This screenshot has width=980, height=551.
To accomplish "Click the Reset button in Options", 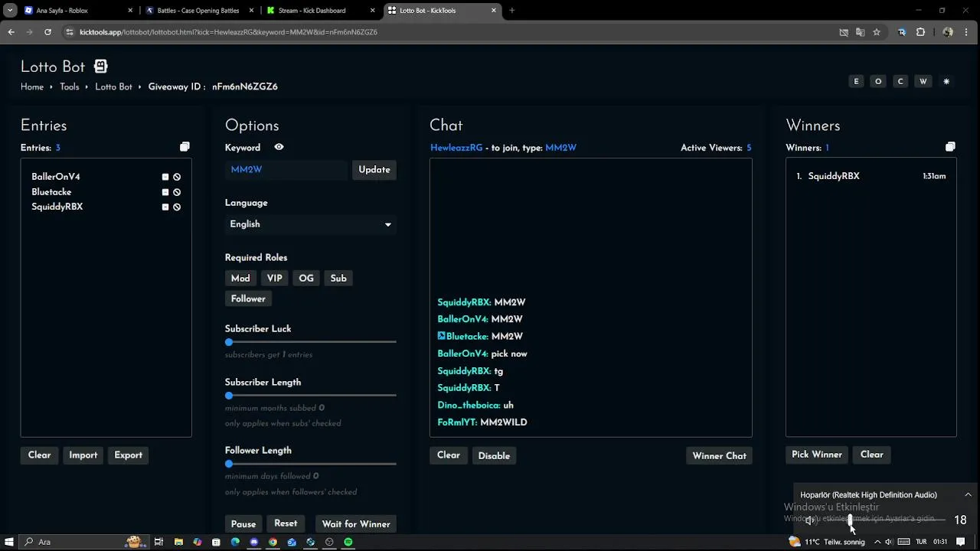I will (x=286, y=523).
